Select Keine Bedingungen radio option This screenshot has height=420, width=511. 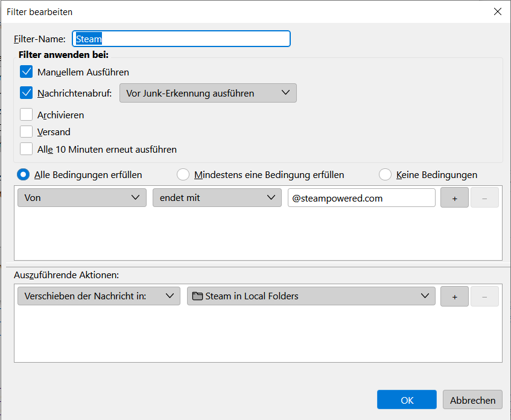pos(385,175)
